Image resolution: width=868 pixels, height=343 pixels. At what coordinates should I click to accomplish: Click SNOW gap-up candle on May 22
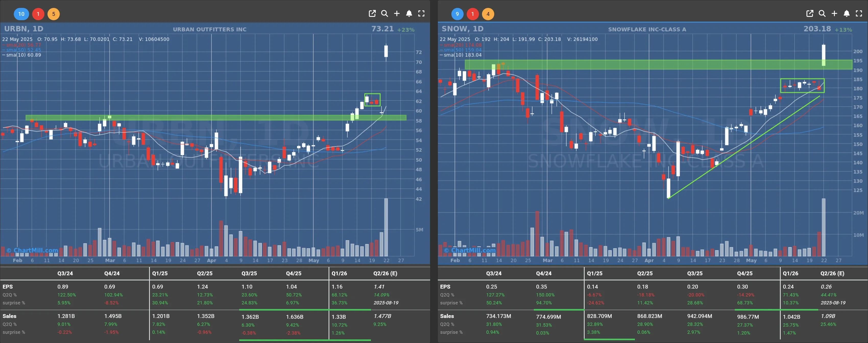(x=824, y=55)
